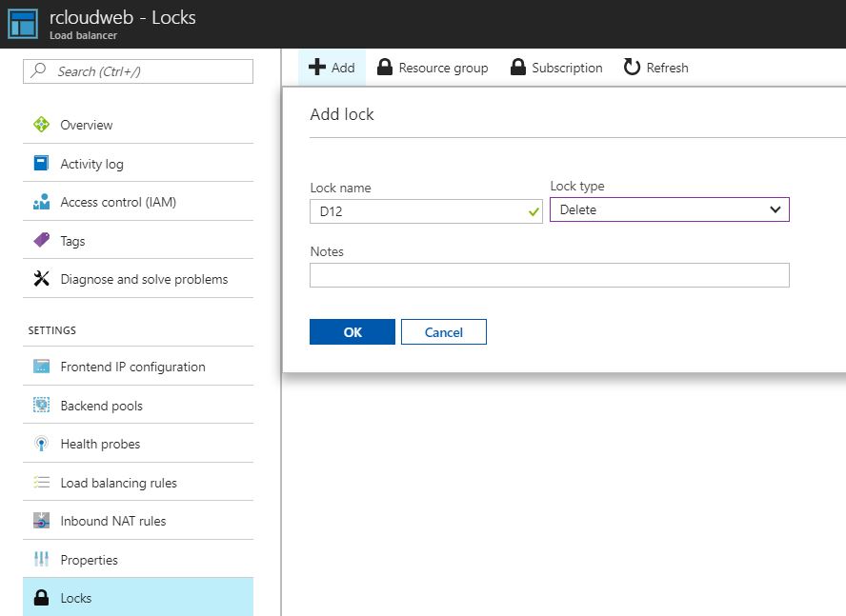Open Properties settings menu item
The height and width of the screenshot is (616, 846).
pos(89,560)
